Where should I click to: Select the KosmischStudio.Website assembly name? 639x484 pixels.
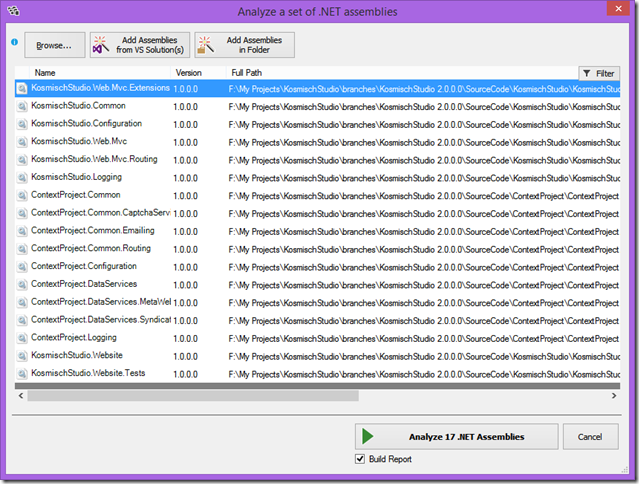77,355
